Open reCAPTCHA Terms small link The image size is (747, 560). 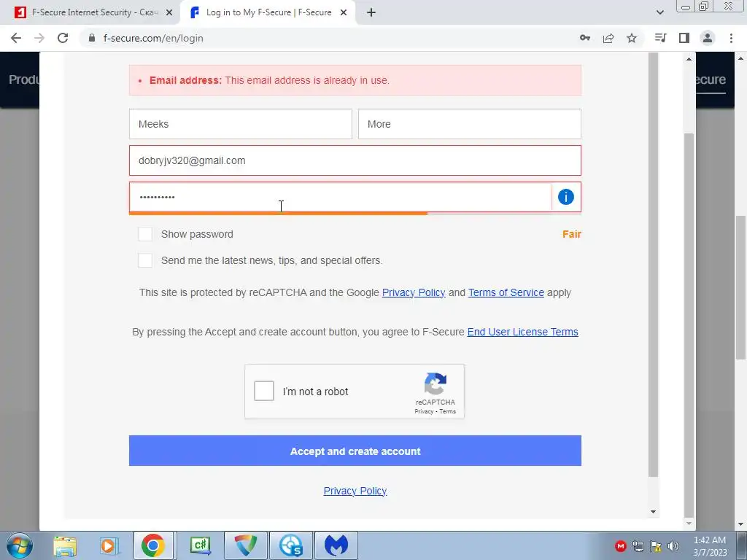pyautogui.click(x=447, y=411)
